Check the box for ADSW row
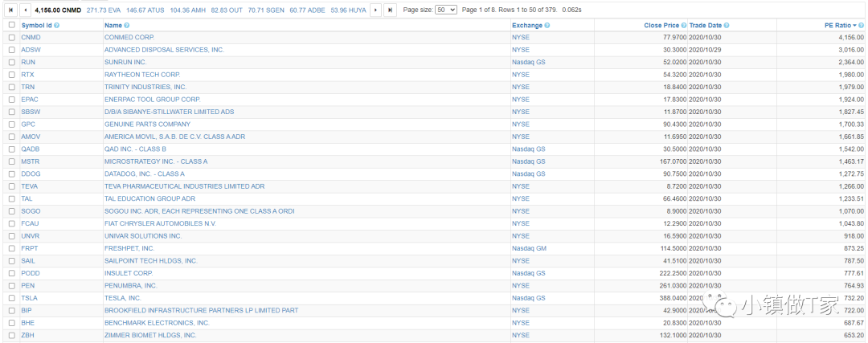The image size is (868, 343). [x=11, y=50]
